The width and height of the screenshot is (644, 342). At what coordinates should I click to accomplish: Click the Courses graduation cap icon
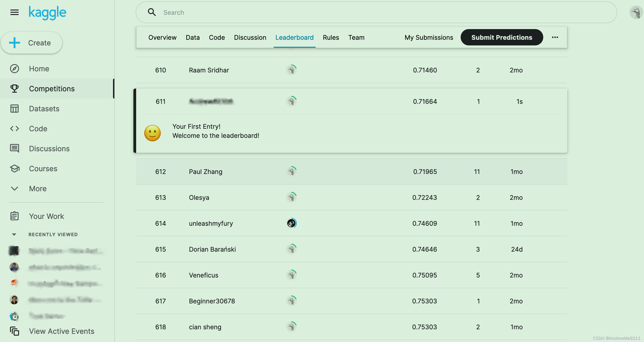click(x=15, y=168)
